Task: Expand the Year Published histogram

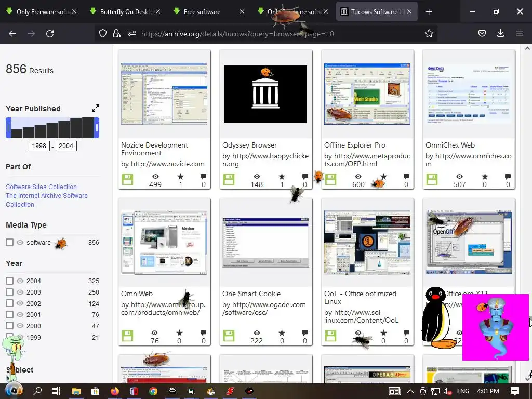Action: [x=96, y=108]
